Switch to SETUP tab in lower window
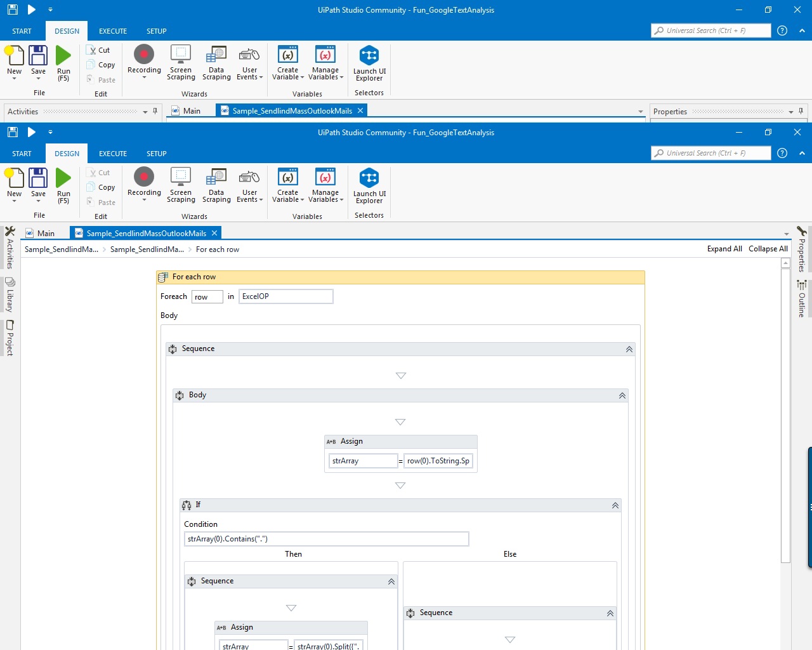Image resolution: width=812 pixels, height=650 pixels. (x=157, y=154)
